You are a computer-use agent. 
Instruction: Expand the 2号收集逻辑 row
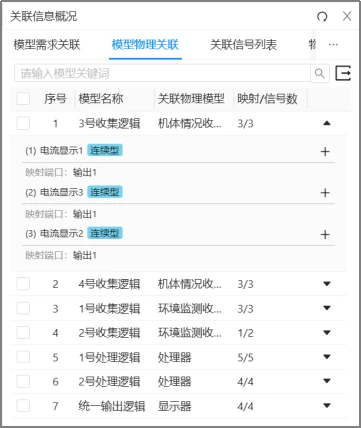(327, 333)
